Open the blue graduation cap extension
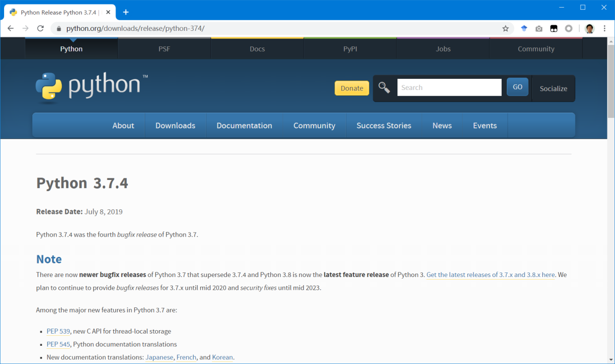Screen dimensions: 615x364 pos(524,28)
